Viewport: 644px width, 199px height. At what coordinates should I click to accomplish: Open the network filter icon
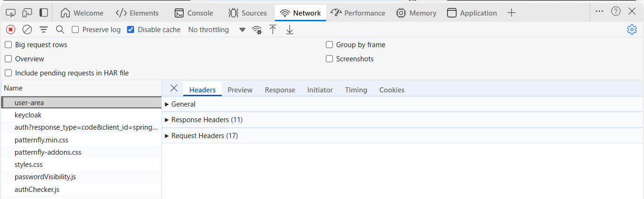click(43, 30)
